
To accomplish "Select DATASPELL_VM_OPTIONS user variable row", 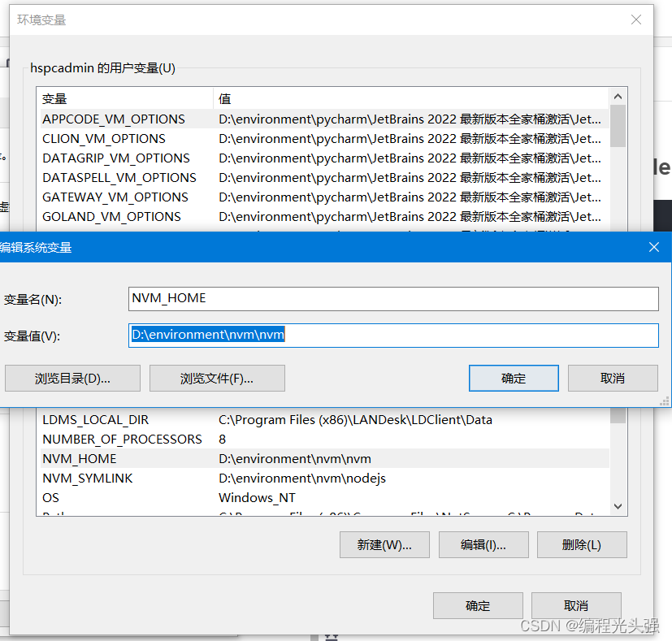I will 324,178.
